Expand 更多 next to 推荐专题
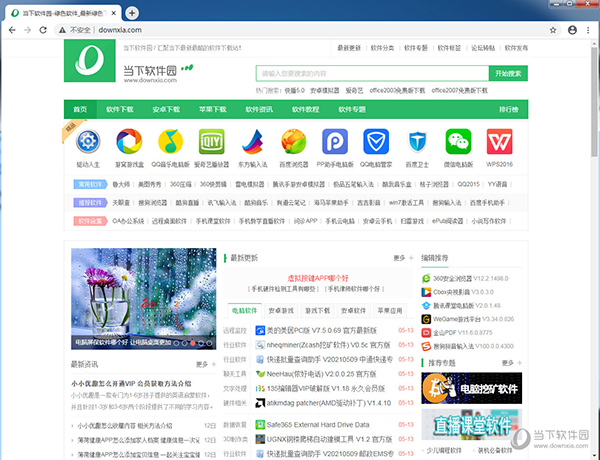The height and width of the screenshot is (460, 600). click(512, 362)
